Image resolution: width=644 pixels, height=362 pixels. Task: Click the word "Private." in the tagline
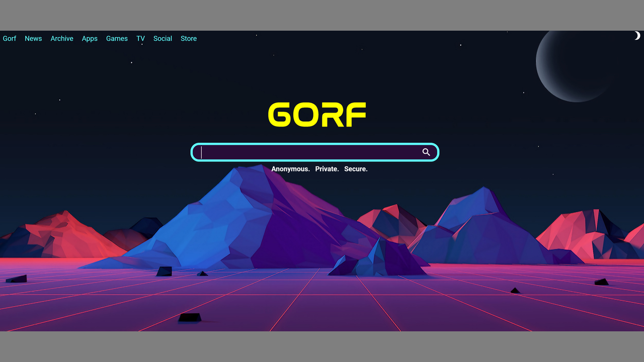pos(327,169)
